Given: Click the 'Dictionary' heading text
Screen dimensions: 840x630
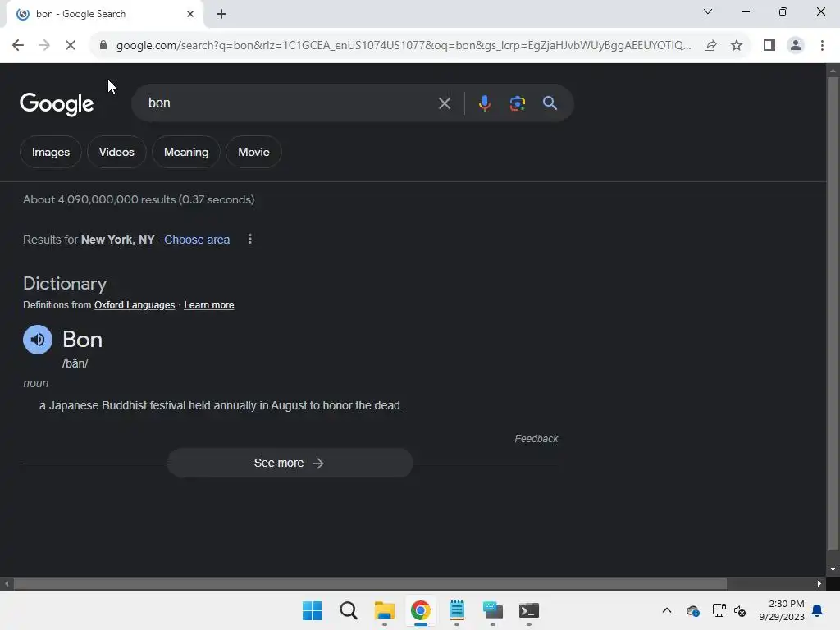Looking at the screenshot, I should pos(65,283).
